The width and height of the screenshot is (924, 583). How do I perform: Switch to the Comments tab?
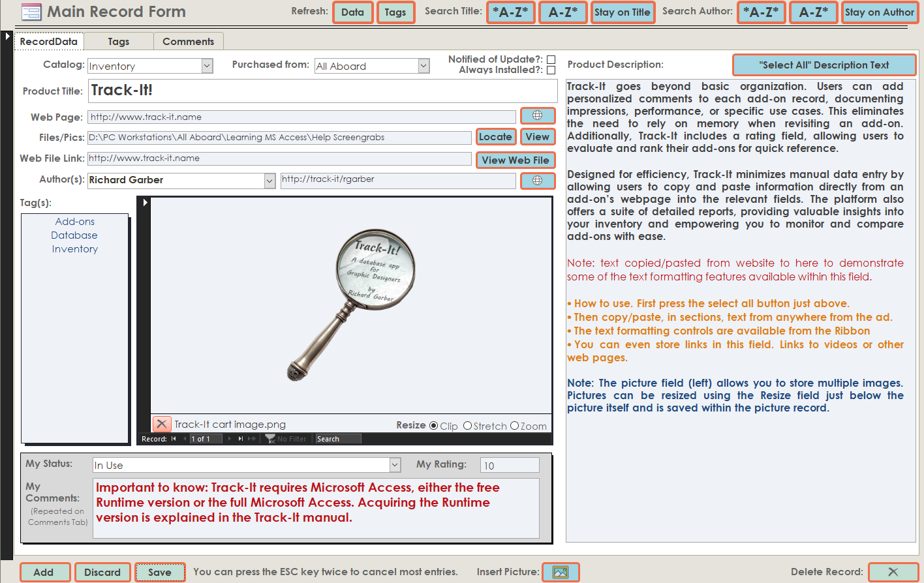[x=189, y=41]
